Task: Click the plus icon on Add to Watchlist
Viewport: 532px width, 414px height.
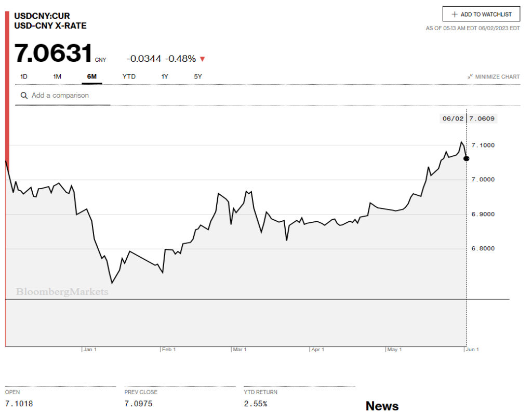Action: (x=455, y=15)
